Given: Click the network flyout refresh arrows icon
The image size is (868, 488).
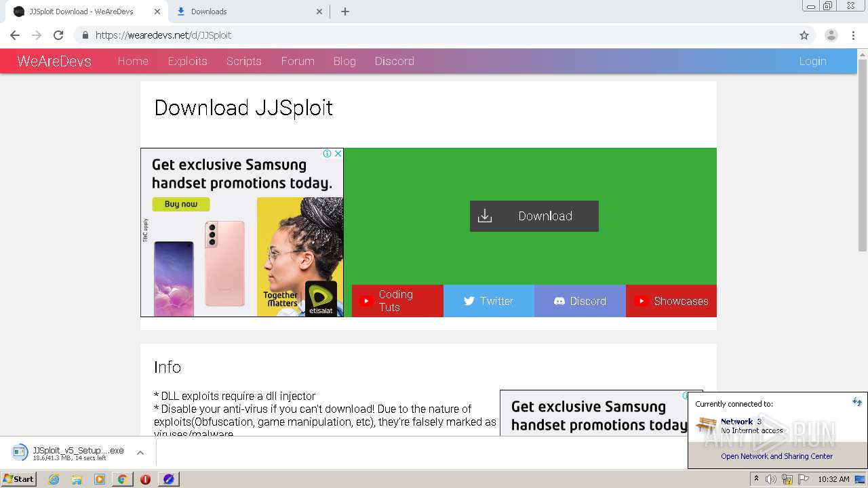Looking at the screenshot, I should (857, 402).
